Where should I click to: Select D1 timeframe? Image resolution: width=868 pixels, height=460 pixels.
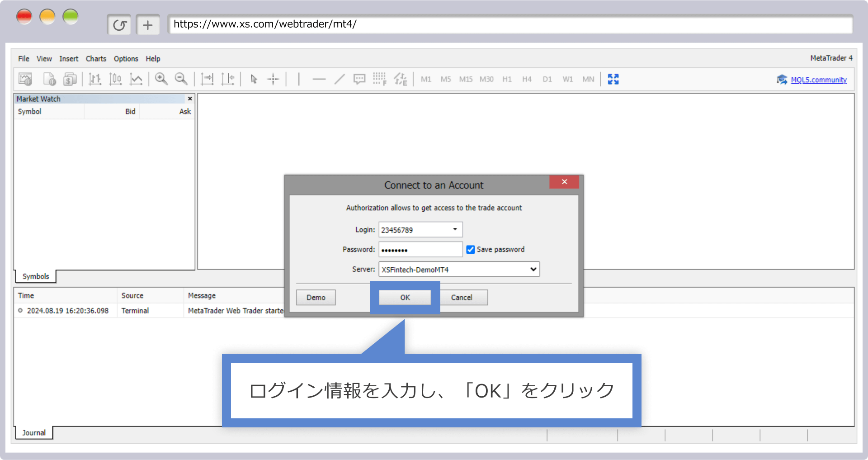click(547, 79)
